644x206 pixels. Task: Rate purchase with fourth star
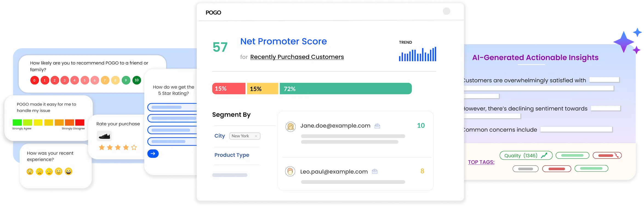point(126,147)
